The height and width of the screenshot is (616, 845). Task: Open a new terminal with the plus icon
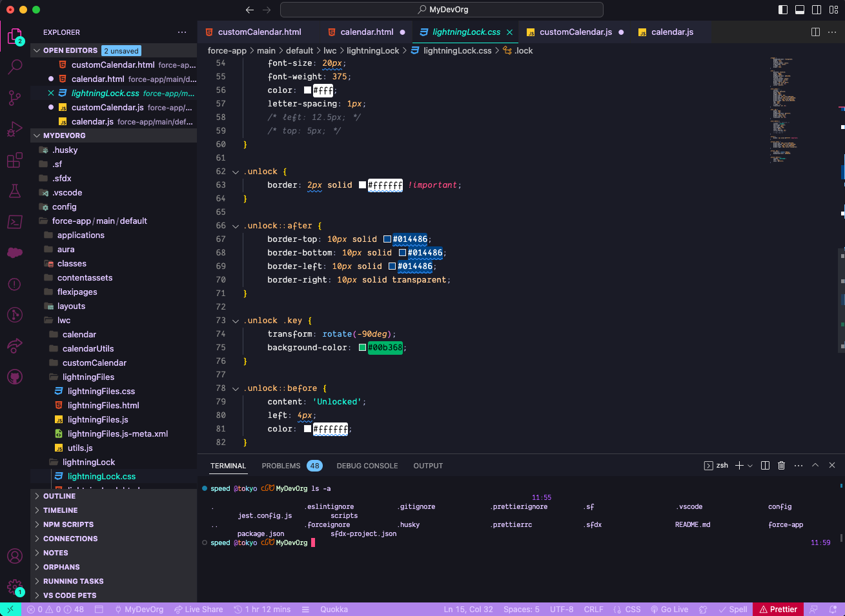(740, 465)
